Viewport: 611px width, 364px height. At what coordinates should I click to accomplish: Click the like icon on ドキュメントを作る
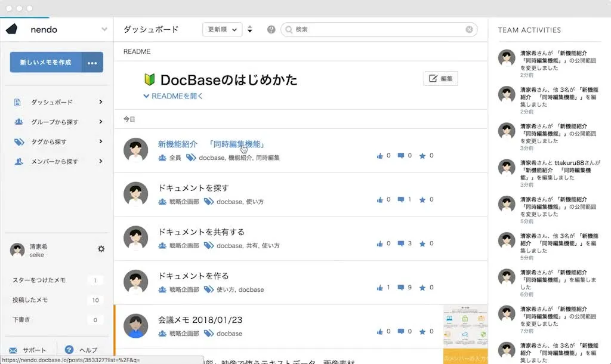(379, 287)
